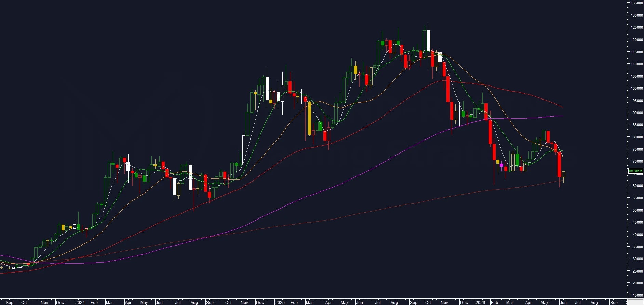Click the 40000 price axis value

pos(638,235)
